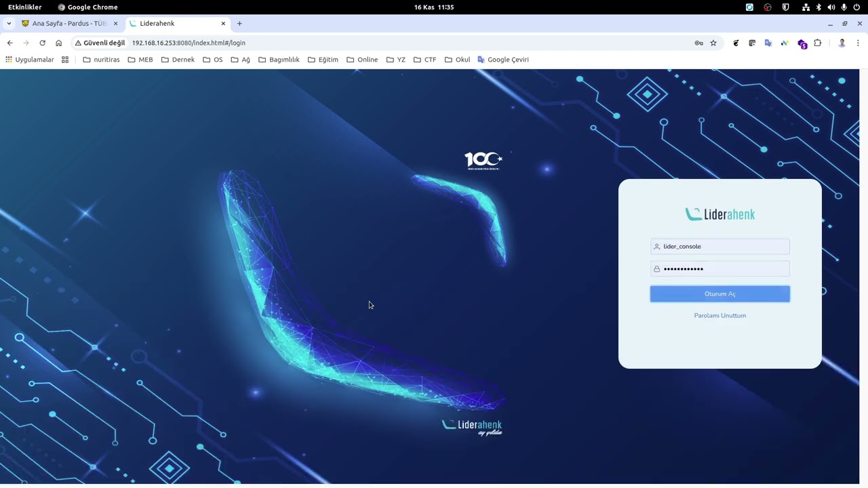
Task: Open the Online bookmark folder
Action: (x=362, y=60)
